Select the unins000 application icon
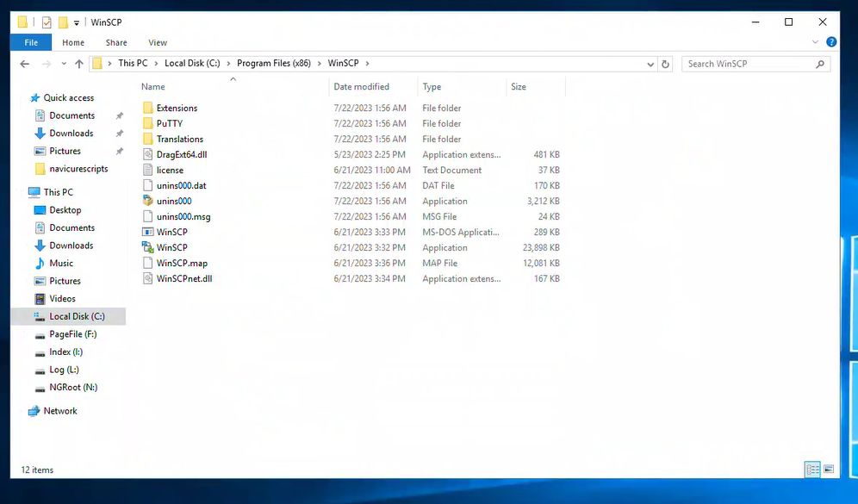Image resolution: width=858 pixels, height=504 pixels. pos(148,201)
